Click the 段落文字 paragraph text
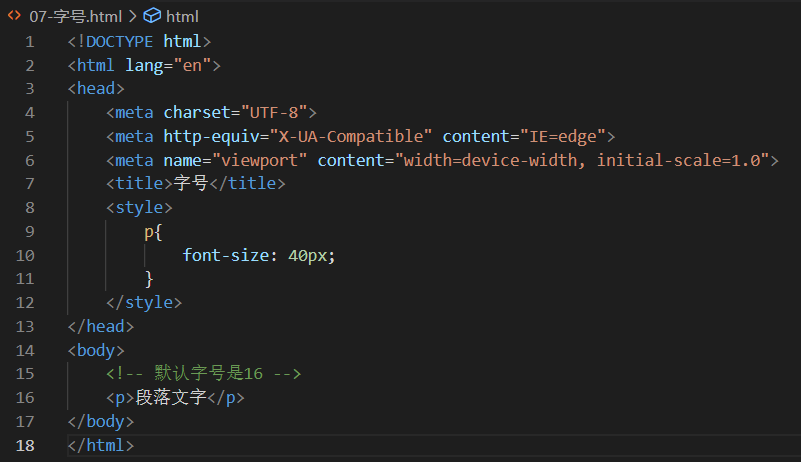801x462 pixels. tap(171, 397)
